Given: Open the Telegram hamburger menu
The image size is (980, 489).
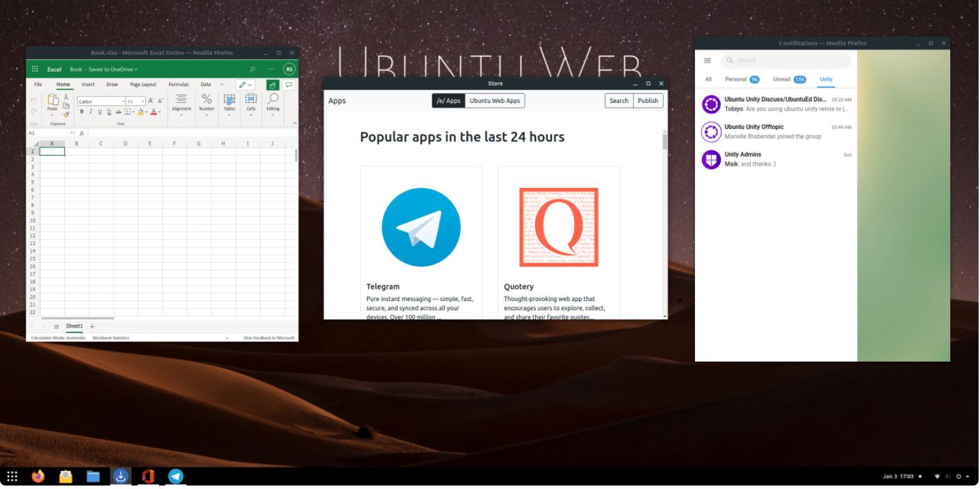Looking at the screenshot, I should (x=708, y=61).
